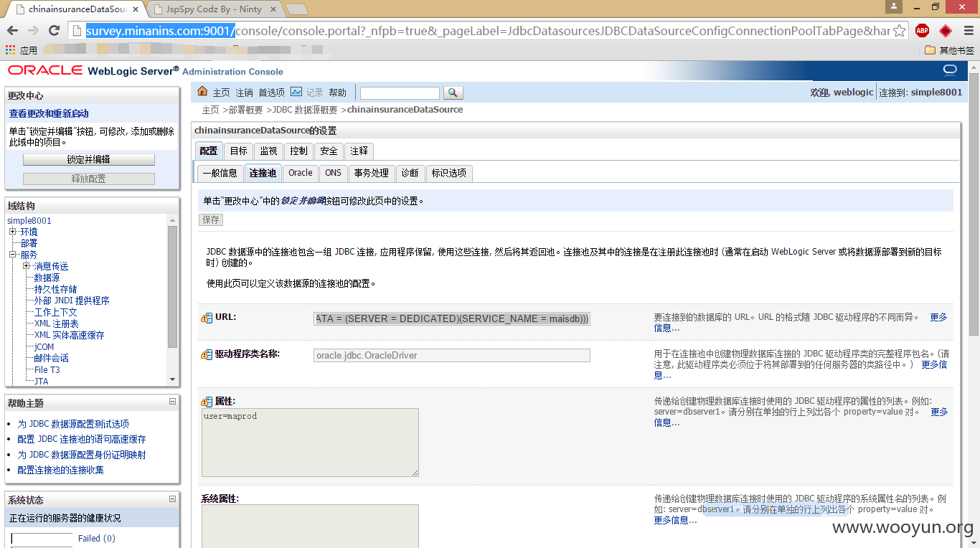Open the 首选项 toolbar link

coord(272,93)
